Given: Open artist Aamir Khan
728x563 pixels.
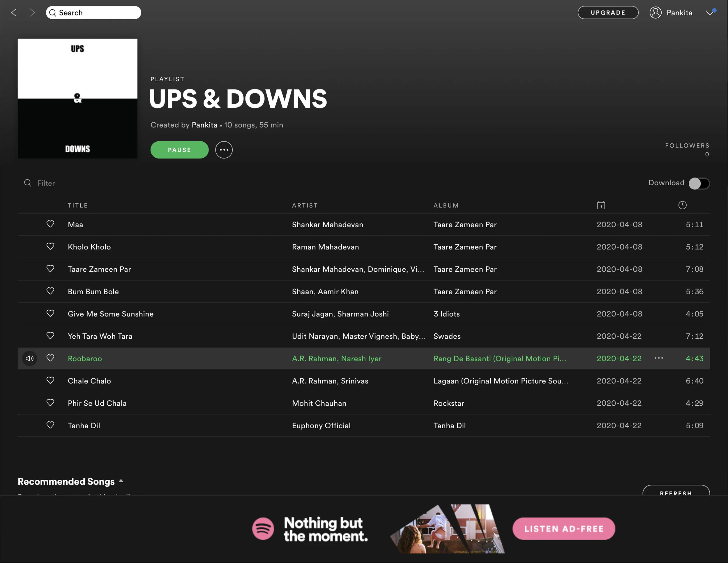Looking at the screenshot, I should tap(338, 291).
